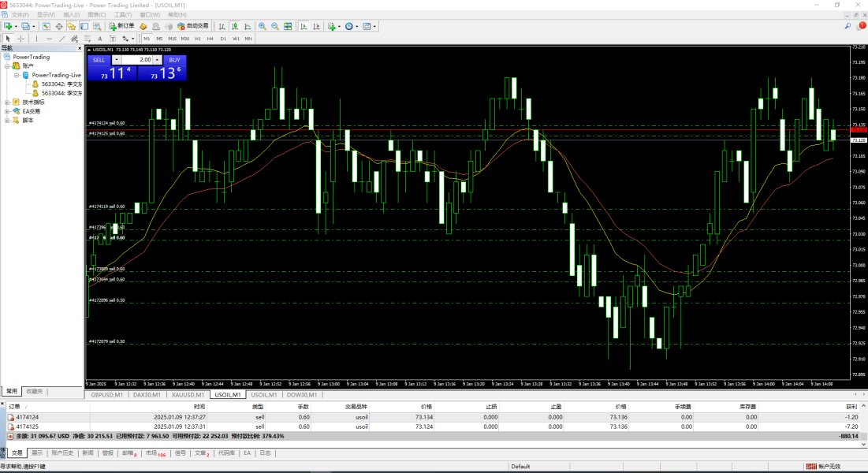The height and width of the screenshot is (473, 868).
Task: Switch to the XAUUSD,M1 chart tab
Action: coord(188,394)
